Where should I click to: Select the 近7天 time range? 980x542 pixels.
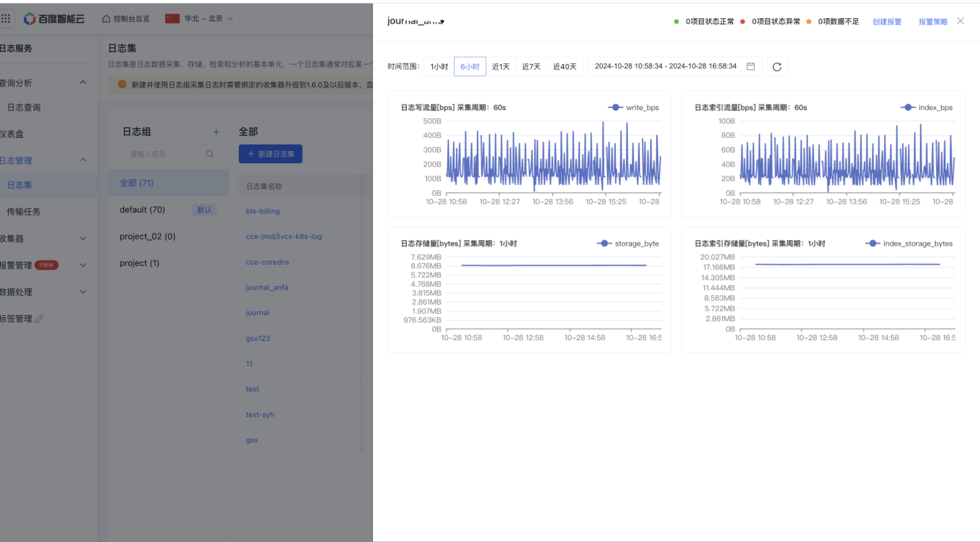point(531,66)
